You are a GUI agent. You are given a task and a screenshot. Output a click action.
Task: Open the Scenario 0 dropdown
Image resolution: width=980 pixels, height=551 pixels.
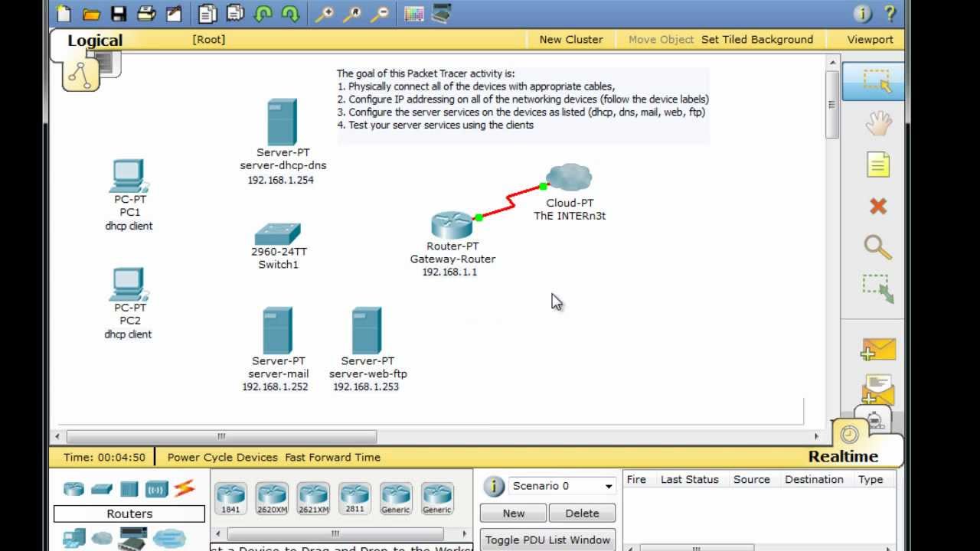tap(562, 486)
